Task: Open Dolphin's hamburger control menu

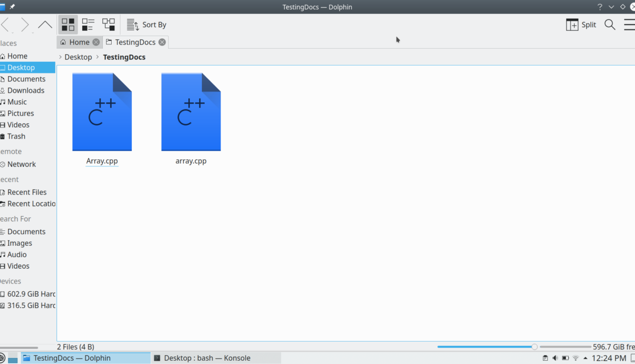Action: pyautogui.click(x=629, y=24)
